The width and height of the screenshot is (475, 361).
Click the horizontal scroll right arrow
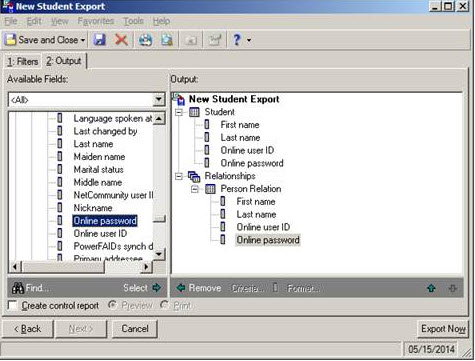tap(146, 267)
